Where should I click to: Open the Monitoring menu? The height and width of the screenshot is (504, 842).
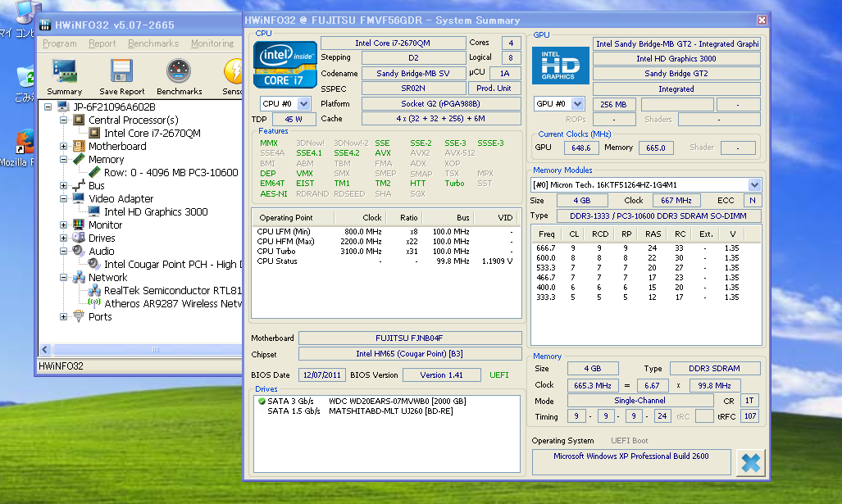pyautogui.click(x=212, y=43)
